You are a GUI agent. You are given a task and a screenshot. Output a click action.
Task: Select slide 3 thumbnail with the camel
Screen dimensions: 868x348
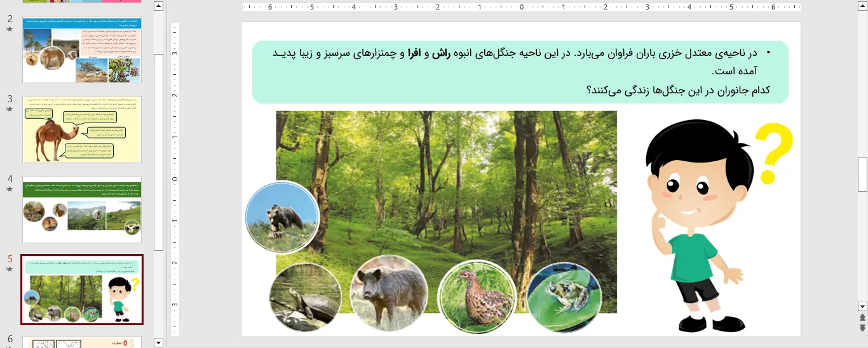point(82,130)
